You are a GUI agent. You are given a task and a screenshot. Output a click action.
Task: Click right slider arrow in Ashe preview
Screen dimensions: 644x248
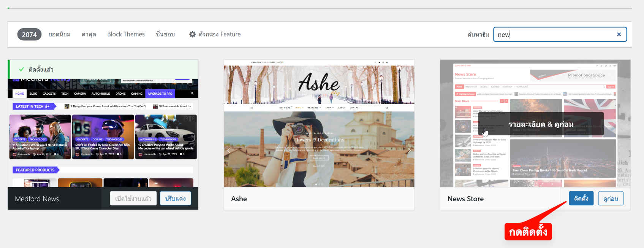409,151
